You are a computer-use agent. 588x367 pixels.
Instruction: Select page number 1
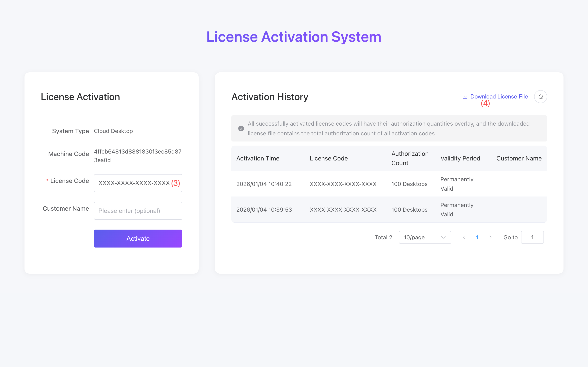point(477,237)
